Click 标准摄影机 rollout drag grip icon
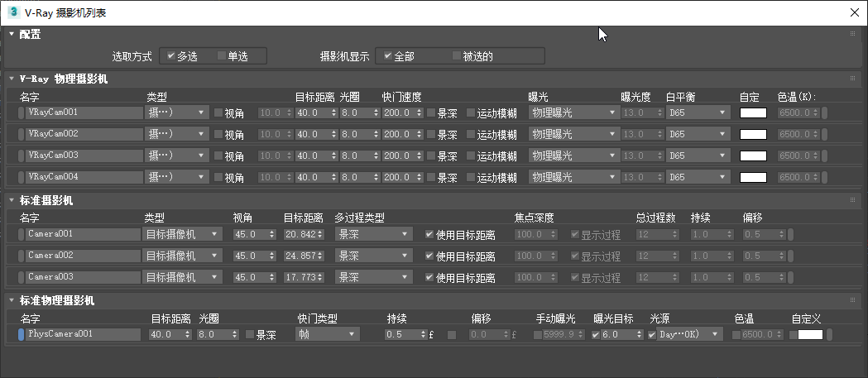 click(x=852, y=200)
